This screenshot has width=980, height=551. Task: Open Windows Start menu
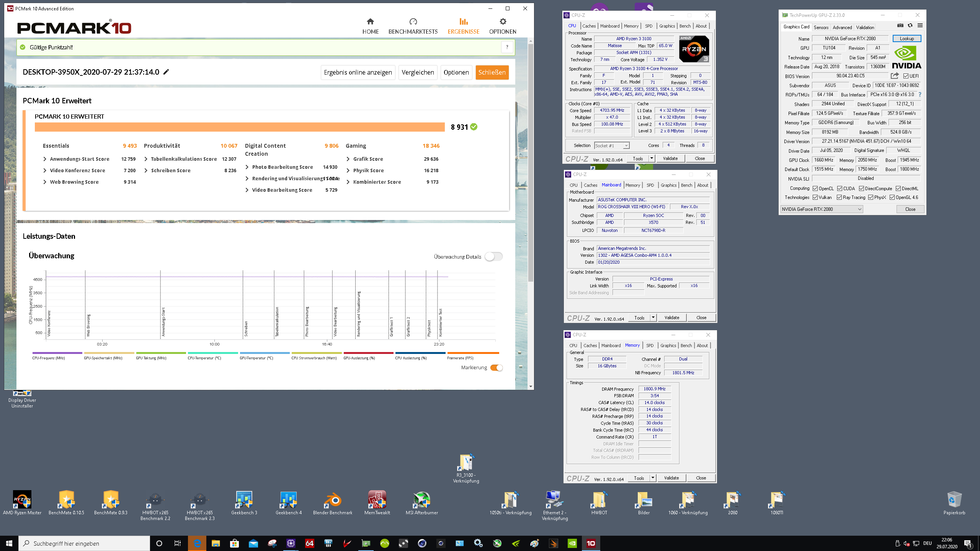[9, 543]
